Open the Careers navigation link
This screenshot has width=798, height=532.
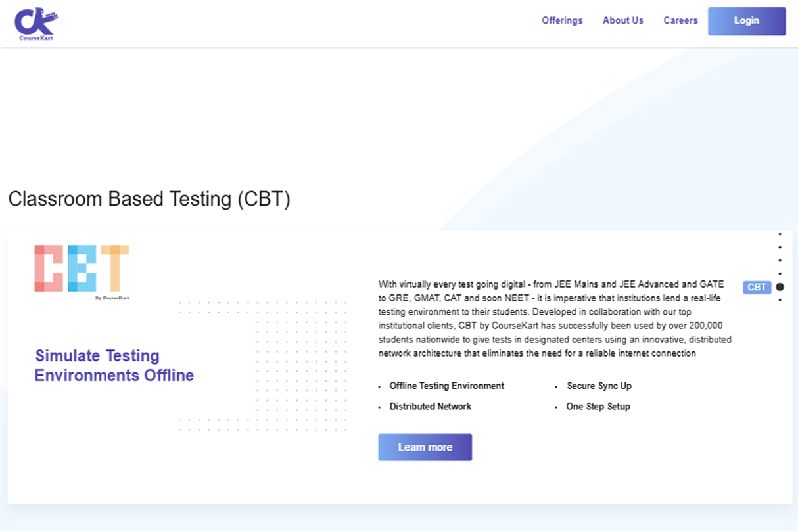pyautogui.click(x=680, y=20)
